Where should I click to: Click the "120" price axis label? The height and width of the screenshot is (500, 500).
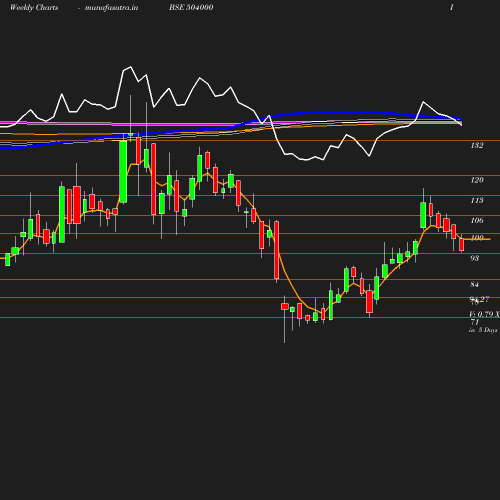point(477,180)
